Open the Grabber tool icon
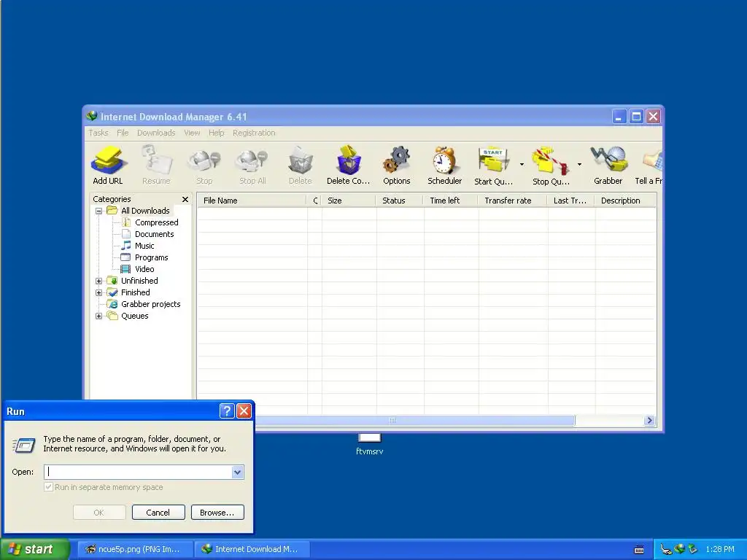 (x=608, y=166)
